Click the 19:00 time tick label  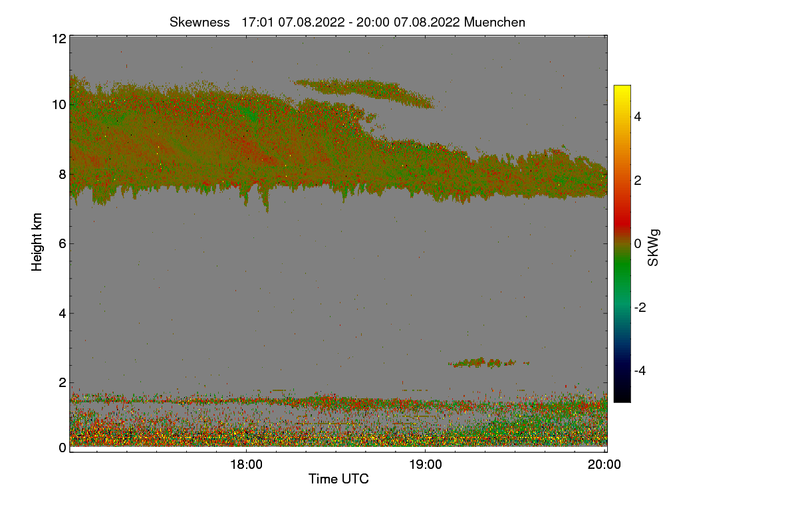click(426, 465)
